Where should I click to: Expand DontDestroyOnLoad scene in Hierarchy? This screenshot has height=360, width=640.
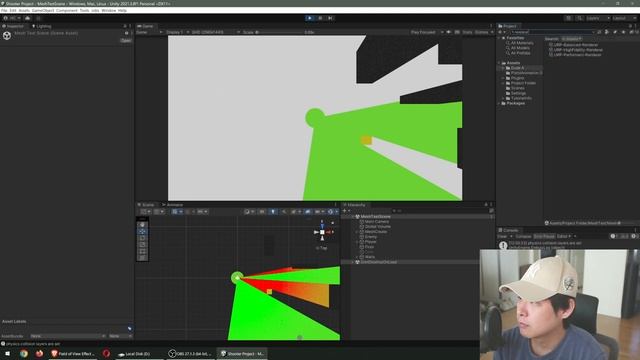(353, 262)
